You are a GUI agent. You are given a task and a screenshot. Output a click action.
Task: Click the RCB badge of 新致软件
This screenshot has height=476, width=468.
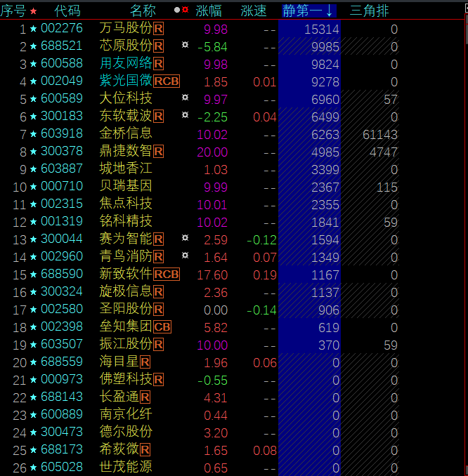167,275
